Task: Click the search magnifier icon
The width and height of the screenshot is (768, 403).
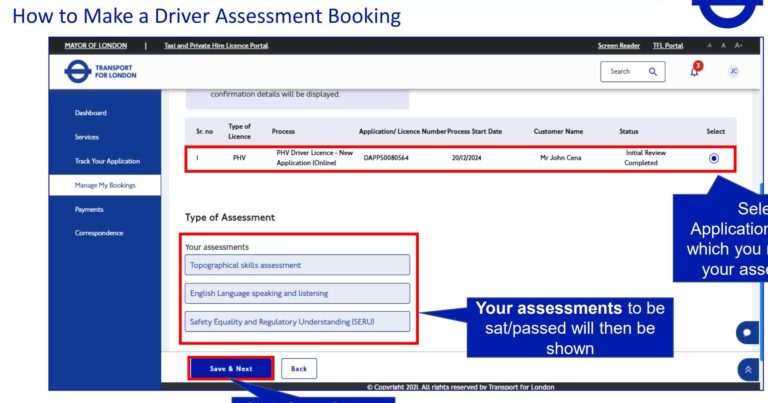Action: point(653,71)
